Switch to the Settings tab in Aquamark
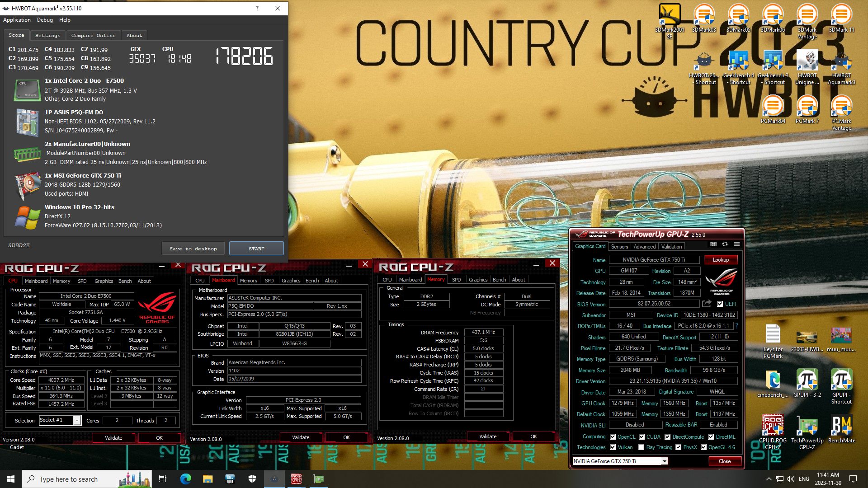Screen dimensions: 868x488 (x=47, y=35)
